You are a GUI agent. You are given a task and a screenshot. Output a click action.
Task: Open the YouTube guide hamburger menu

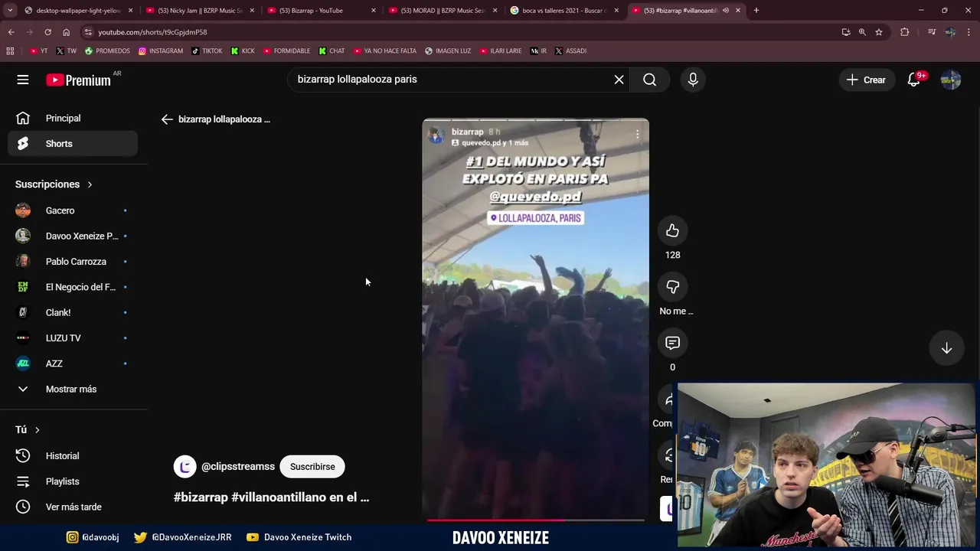pyautogui.click(x=23, y=80)
